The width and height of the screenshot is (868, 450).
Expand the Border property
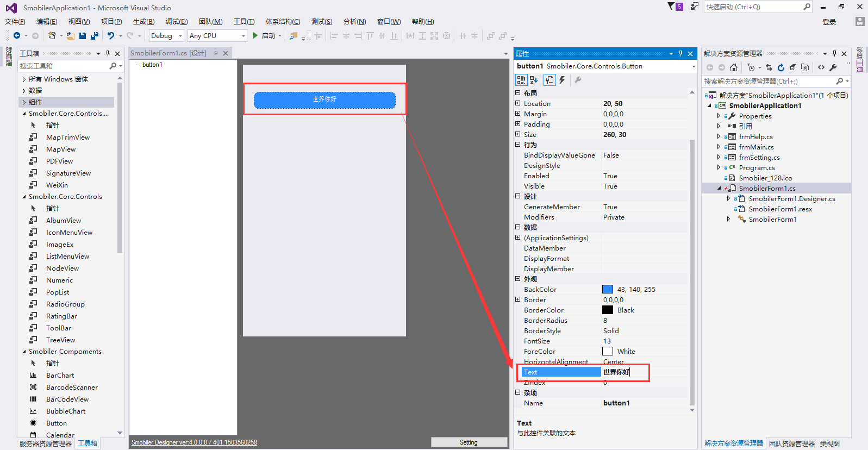coord(518,299)
